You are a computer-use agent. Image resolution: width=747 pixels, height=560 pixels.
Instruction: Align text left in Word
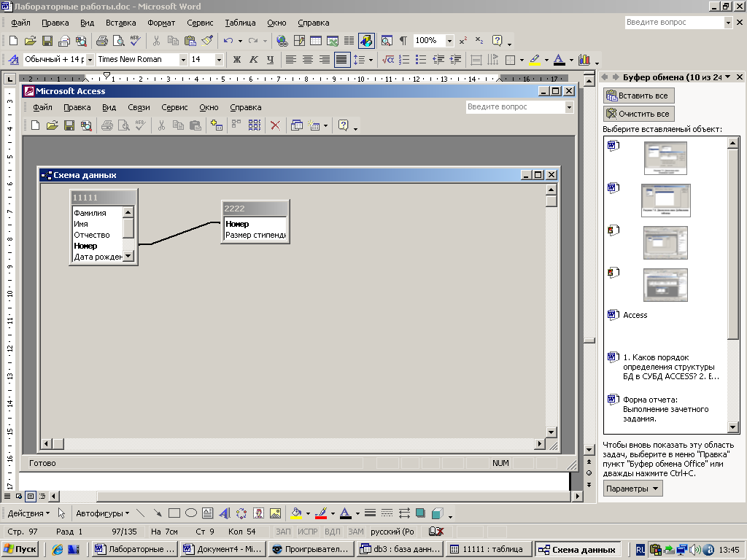(x=290, y=60)
